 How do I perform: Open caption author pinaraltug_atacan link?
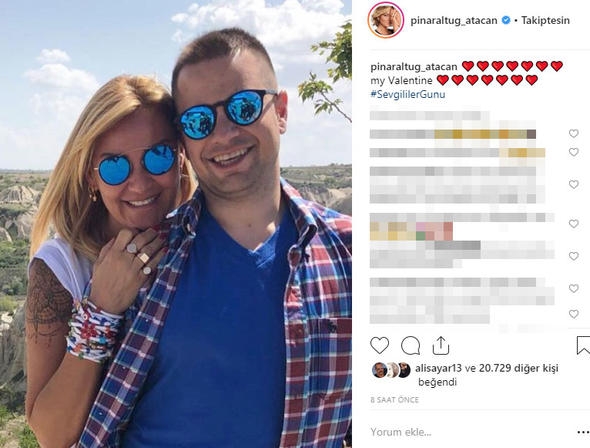click(414, 67)
